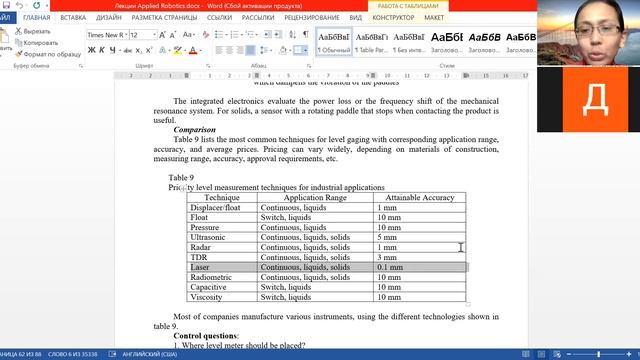Increase paragraph indent
The width and height of the screenshot is (640, 360).
click(x=278, y=35)
